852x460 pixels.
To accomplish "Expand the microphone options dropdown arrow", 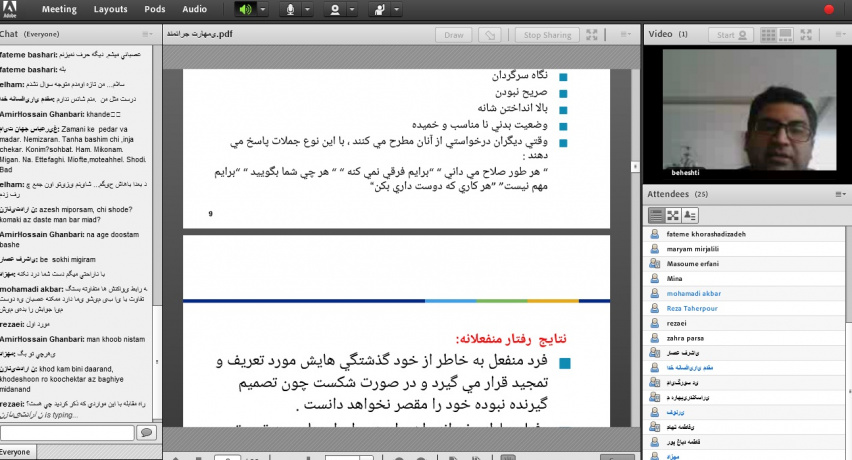I will click(307, 9).
